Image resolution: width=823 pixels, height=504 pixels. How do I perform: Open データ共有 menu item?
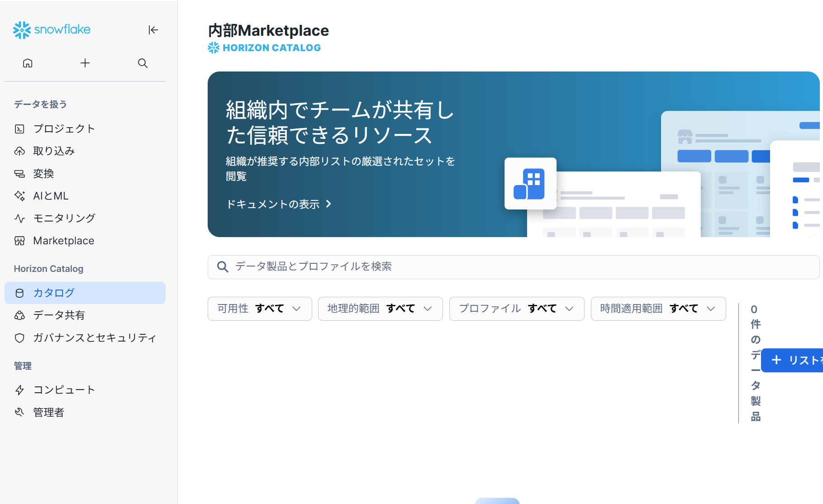click(85, 315)
